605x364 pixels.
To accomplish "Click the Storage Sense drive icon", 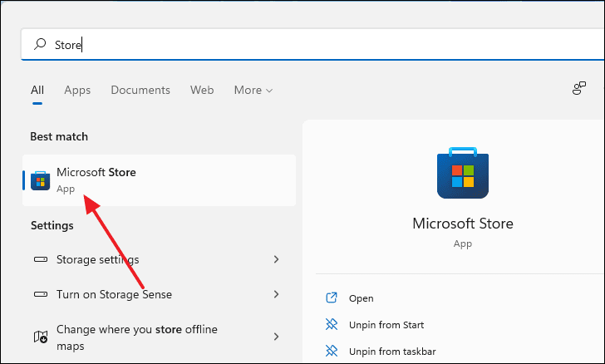I will (x=41, y=294).
